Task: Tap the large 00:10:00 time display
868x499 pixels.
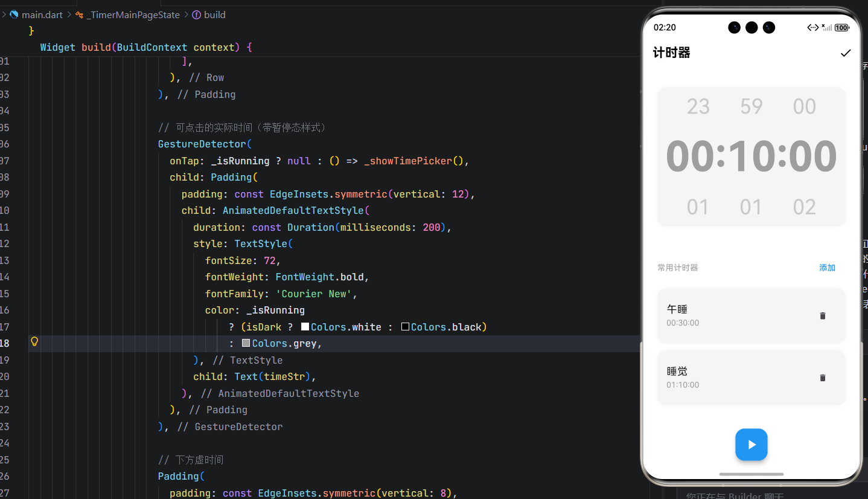Action: (752, 156)
